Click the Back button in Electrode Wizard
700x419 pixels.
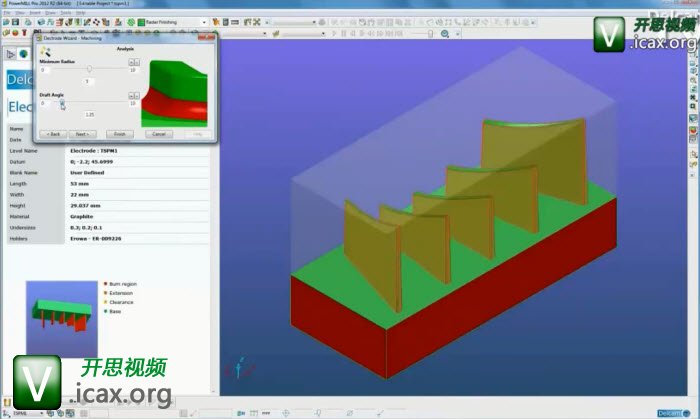[53, 134]
